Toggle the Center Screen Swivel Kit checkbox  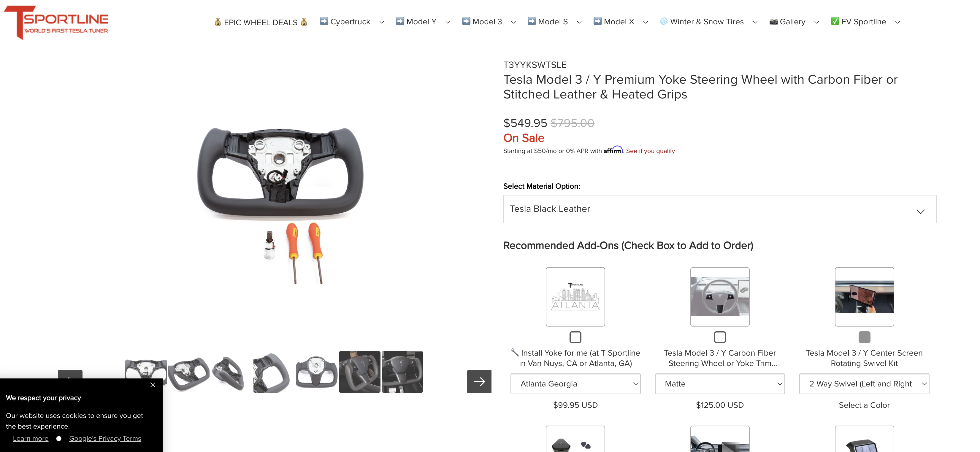pyautogui.click(x=864, y=337)
